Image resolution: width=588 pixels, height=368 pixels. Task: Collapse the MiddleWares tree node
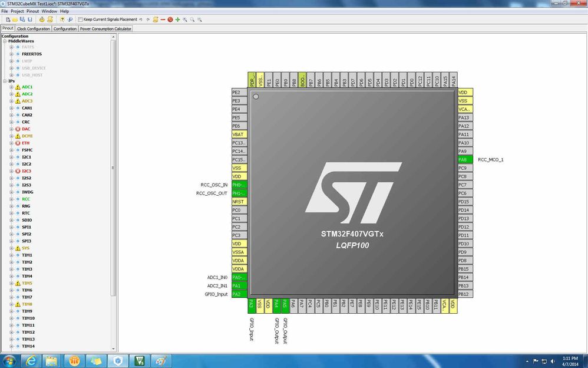point(5,41)
